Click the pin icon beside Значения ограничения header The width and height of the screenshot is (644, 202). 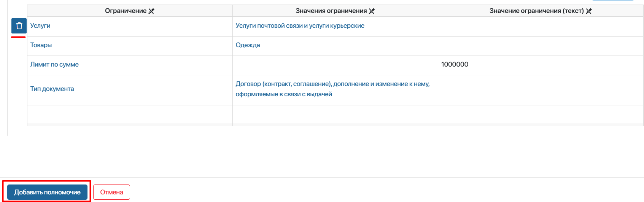coord(372,11)
